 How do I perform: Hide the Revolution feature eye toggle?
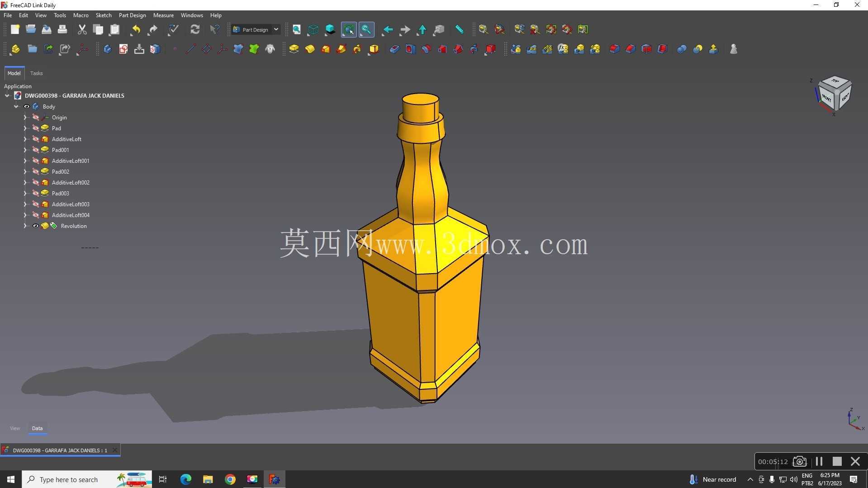tap(36, 226)
